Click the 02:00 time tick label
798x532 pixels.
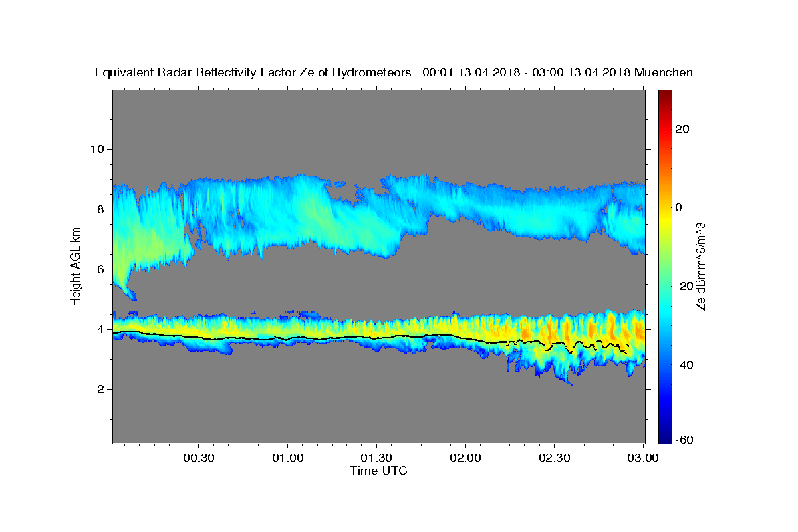pyautogui.click(x=465, y=458)
